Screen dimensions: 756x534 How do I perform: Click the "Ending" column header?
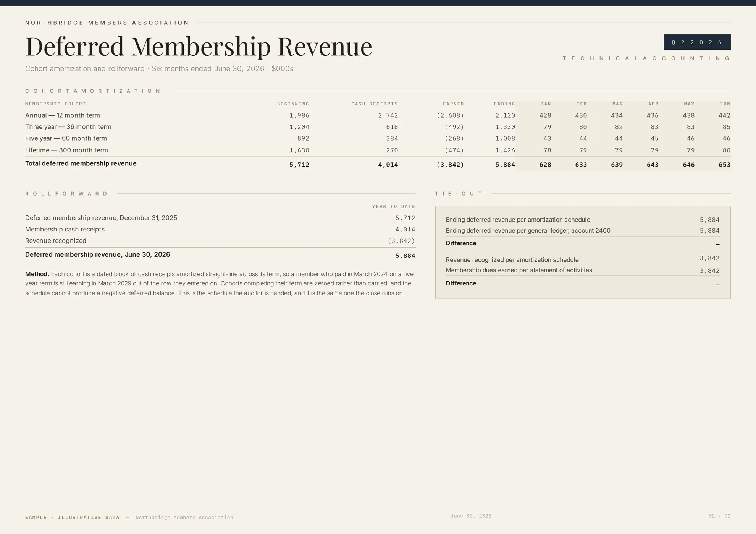[x=504, y=104]
